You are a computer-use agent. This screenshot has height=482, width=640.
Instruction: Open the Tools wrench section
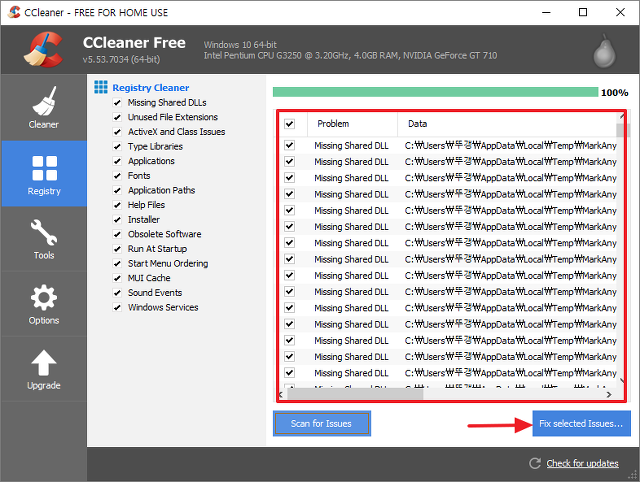[x=44, y=239]
